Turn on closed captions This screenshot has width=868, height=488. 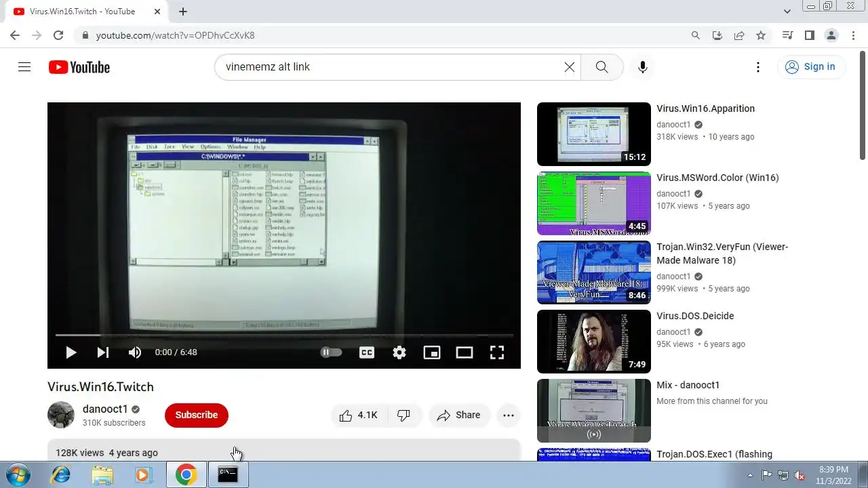pyautogui.click(x=367, y=352)
